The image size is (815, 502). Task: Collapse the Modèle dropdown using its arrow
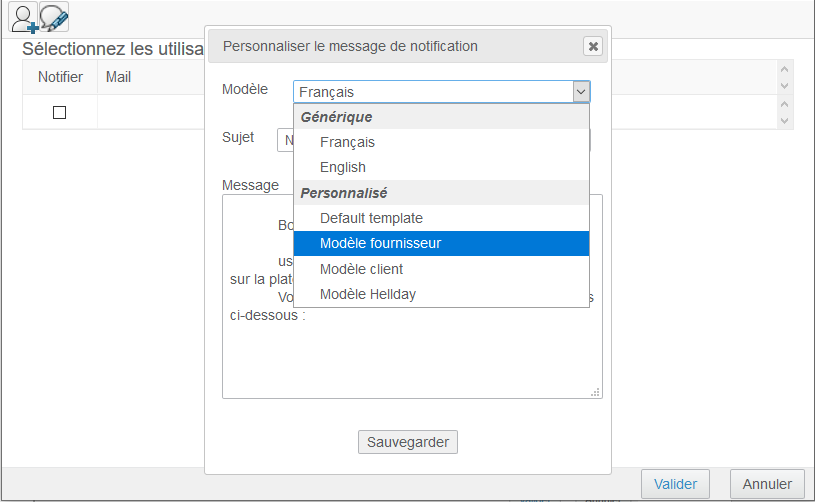tap(580, 91)
